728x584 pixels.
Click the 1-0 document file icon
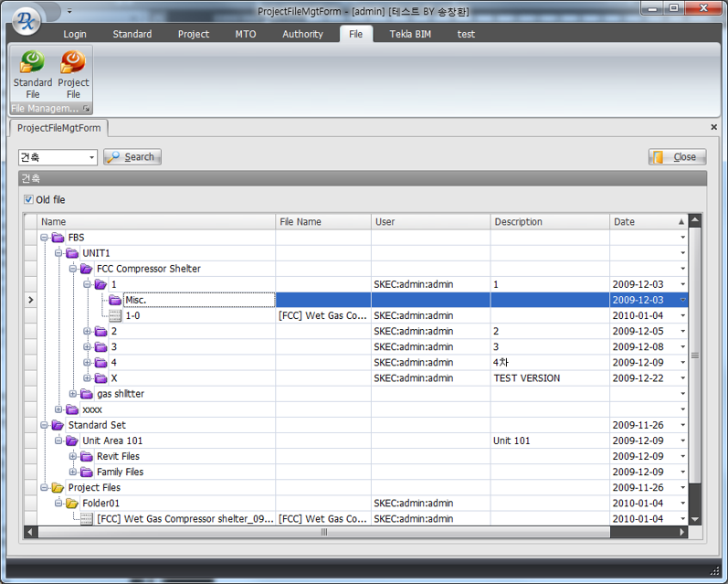coord(114,315)
